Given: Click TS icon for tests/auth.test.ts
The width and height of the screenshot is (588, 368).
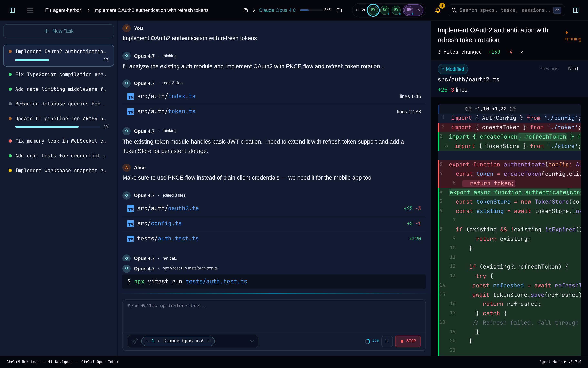Looking at the screenshot, I should [130, 239].
